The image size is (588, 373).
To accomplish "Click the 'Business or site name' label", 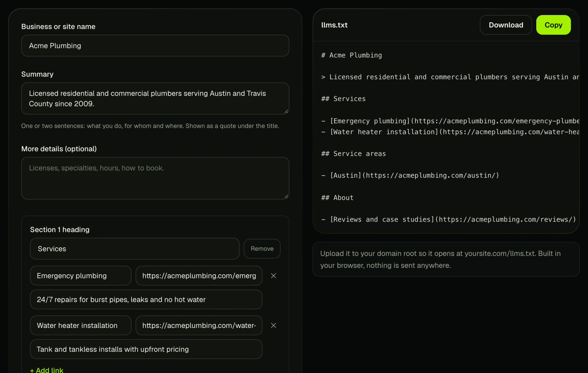I will (58, 27).
